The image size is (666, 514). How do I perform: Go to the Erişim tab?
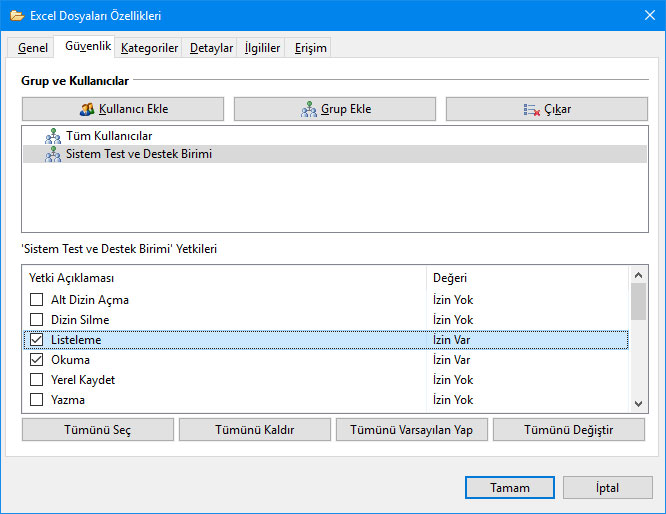click(x=310, y=48)
